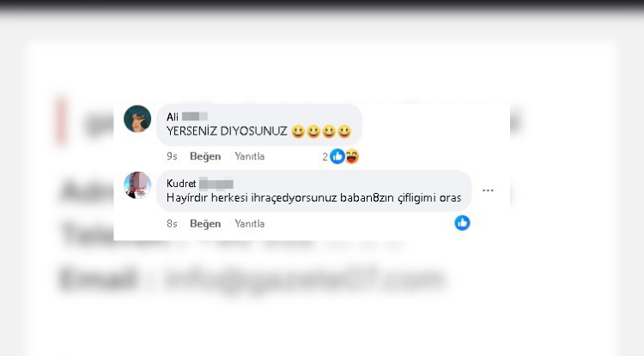Image resolution: width=644 pixels, height=356 pixels.
Task: View the reaction count 2 on Ali's comment
Action: point(325,157)
